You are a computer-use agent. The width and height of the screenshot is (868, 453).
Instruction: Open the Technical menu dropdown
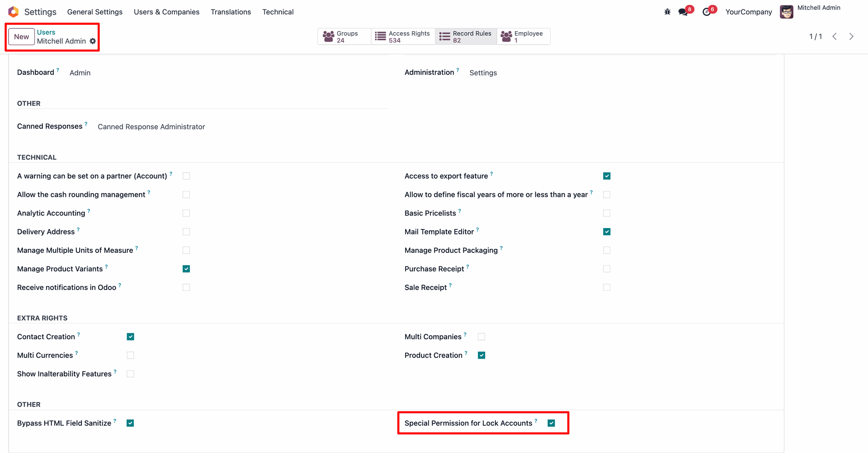[278, 12]
